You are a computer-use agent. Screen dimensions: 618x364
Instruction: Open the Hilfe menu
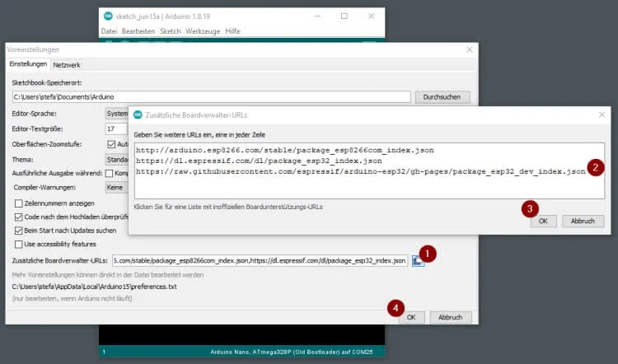coord(232,31)
